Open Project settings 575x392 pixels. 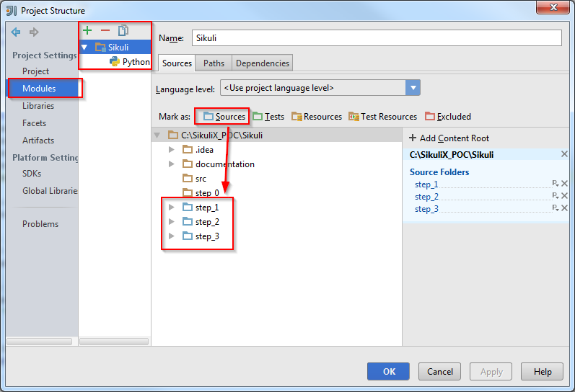[35, 71]
